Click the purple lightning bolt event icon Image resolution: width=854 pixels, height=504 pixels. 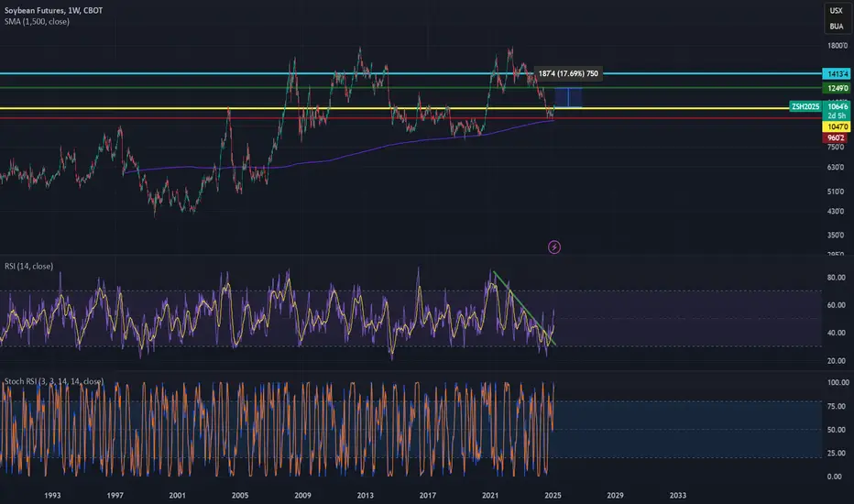point(553,247)
